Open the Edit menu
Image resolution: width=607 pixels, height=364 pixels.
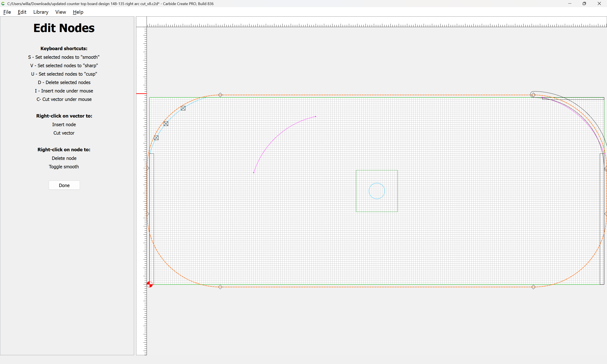pyautogui.click(x=22, y=12)
